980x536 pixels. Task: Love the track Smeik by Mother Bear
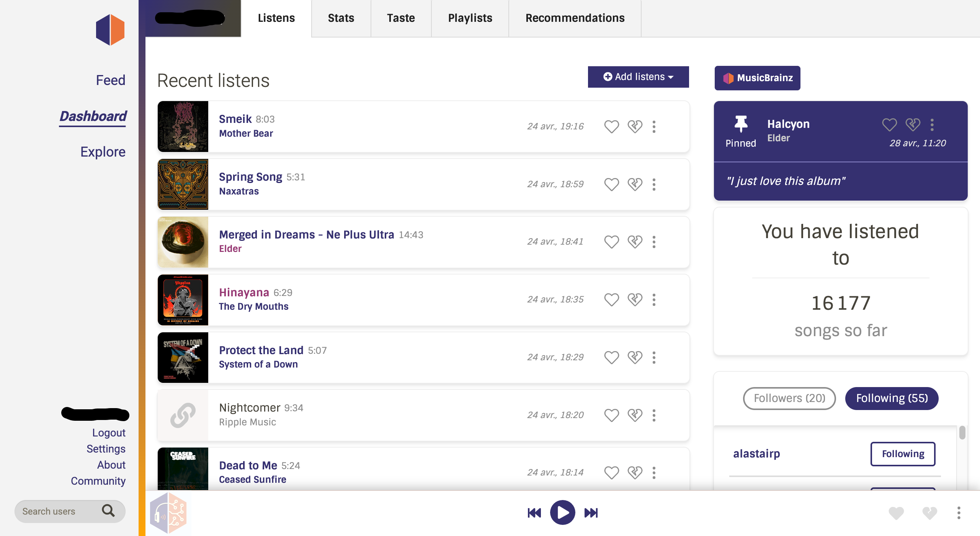click(611, 126)
